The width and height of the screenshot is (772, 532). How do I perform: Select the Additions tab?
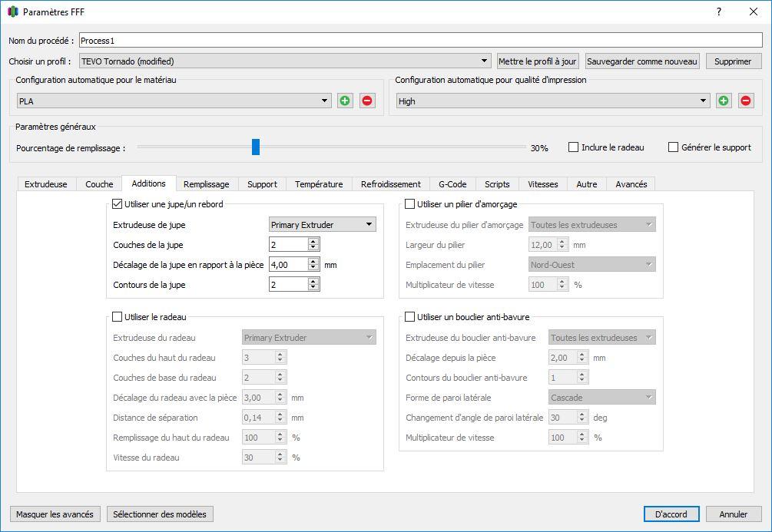click(149, 183)
